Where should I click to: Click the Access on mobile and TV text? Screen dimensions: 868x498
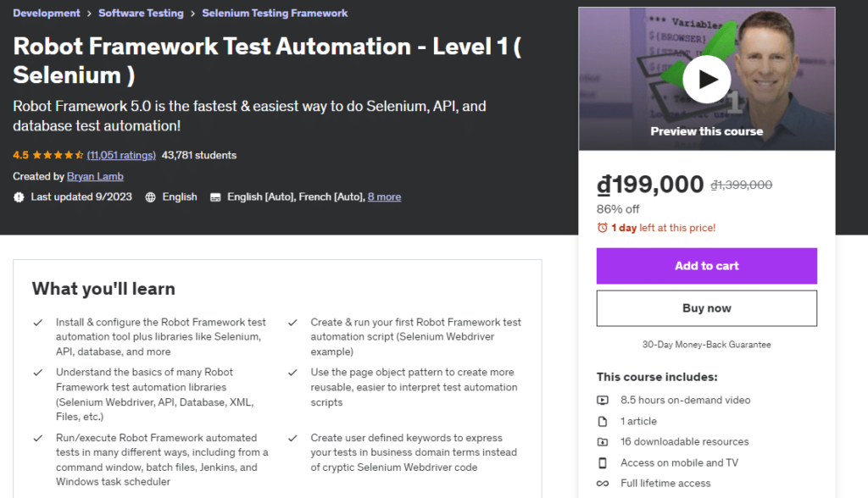coord(679,462)
